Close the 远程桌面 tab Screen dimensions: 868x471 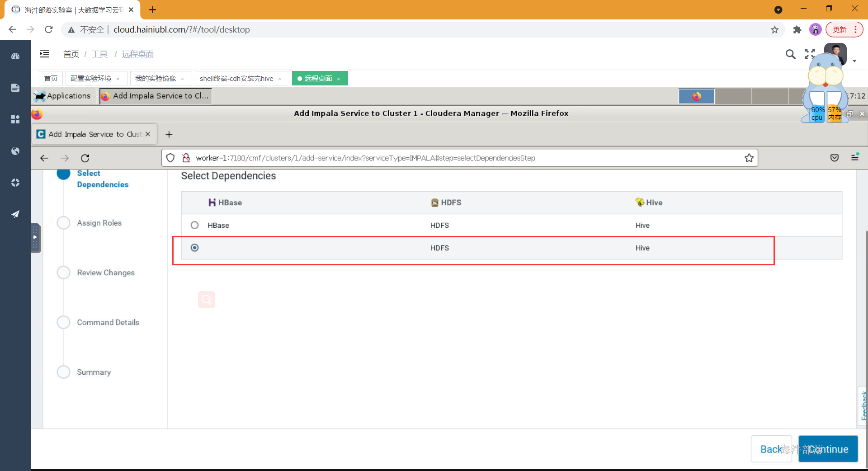coord(339,79)
